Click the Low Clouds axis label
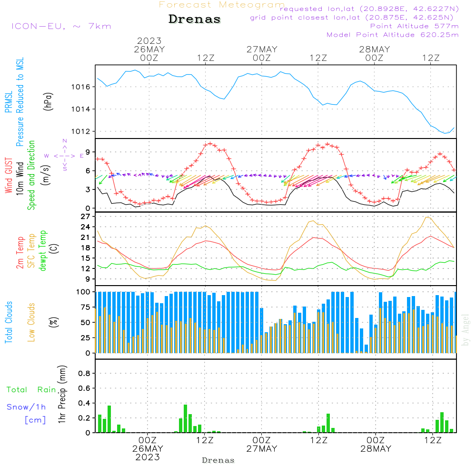Viewport: 476px width, 476px height. point(31,322)
